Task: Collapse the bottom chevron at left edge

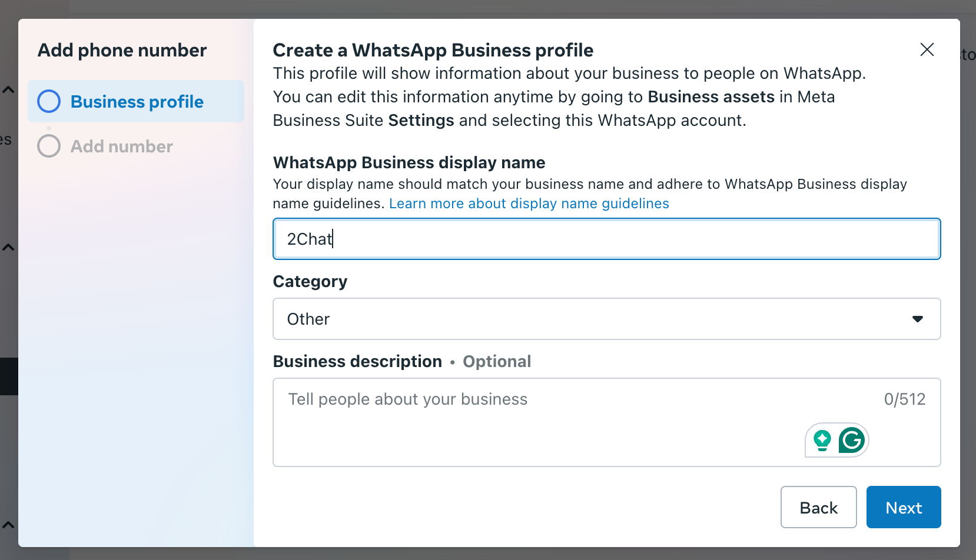Action: [x=8, y=525]
